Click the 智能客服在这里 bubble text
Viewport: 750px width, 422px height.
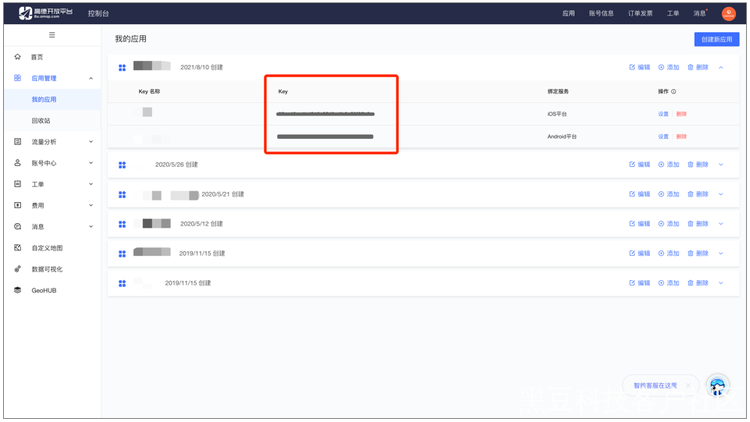655,386
